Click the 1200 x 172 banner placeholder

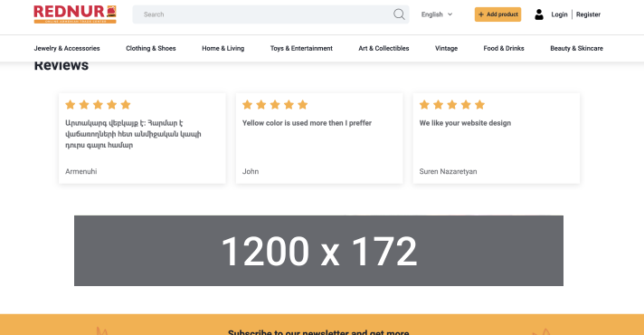pyautogui.click(x=318, y=251)
